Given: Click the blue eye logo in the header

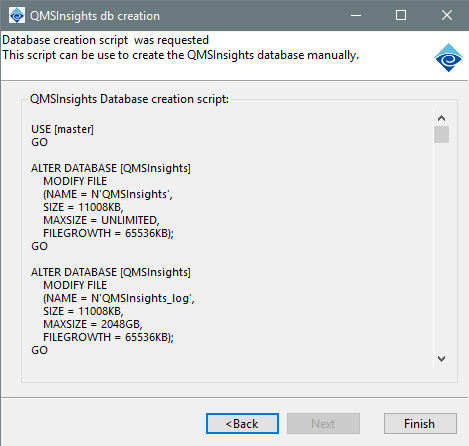Looking at the screenshot, I should [x=448, y=58].
